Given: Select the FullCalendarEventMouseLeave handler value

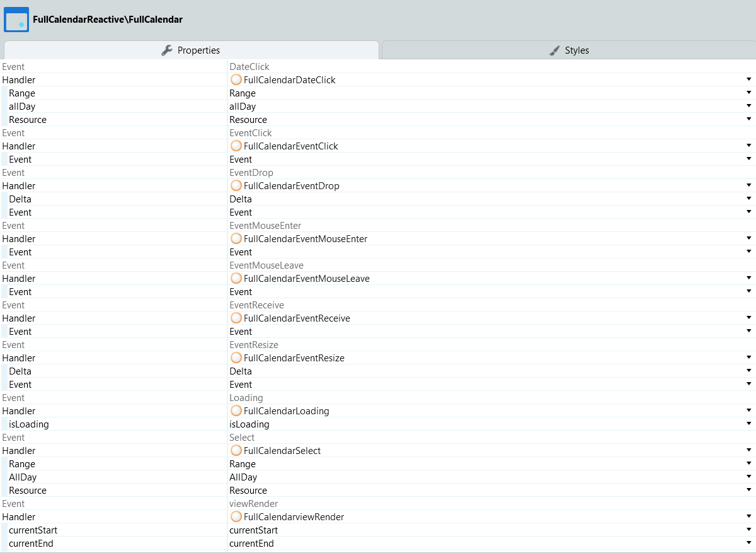Looking at the screenshot, I should coord(306,279).
